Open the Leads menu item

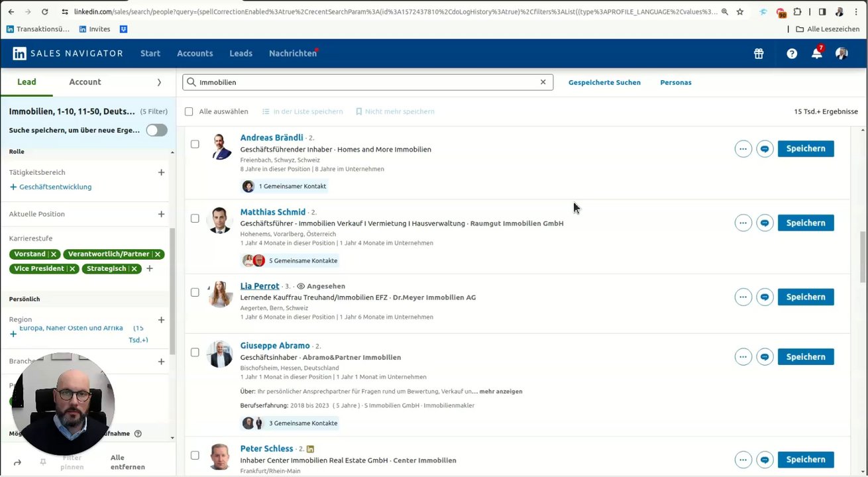pyautogui.click(x=241, y=53)
